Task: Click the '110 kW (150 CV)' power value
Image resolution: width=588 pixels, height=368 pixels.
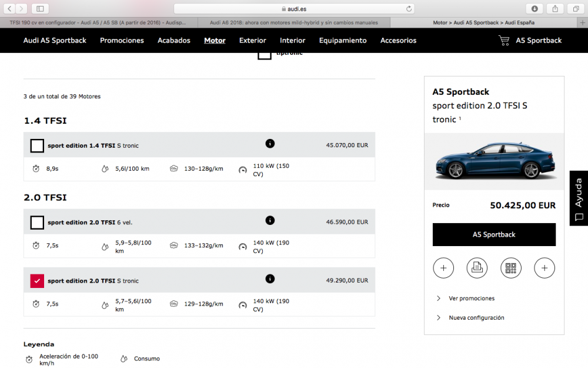Action: pyautogui.click(x=271, y=170)
